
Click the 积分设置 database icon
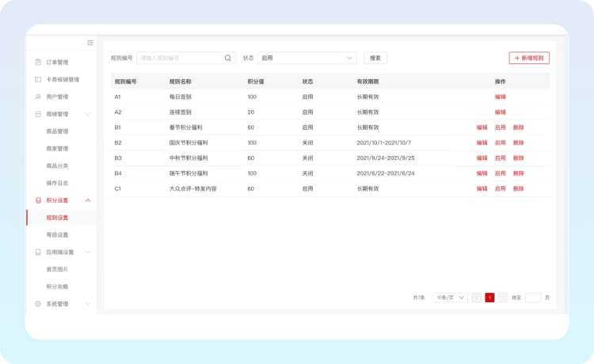pyautogui.click(x=38, y=201)
